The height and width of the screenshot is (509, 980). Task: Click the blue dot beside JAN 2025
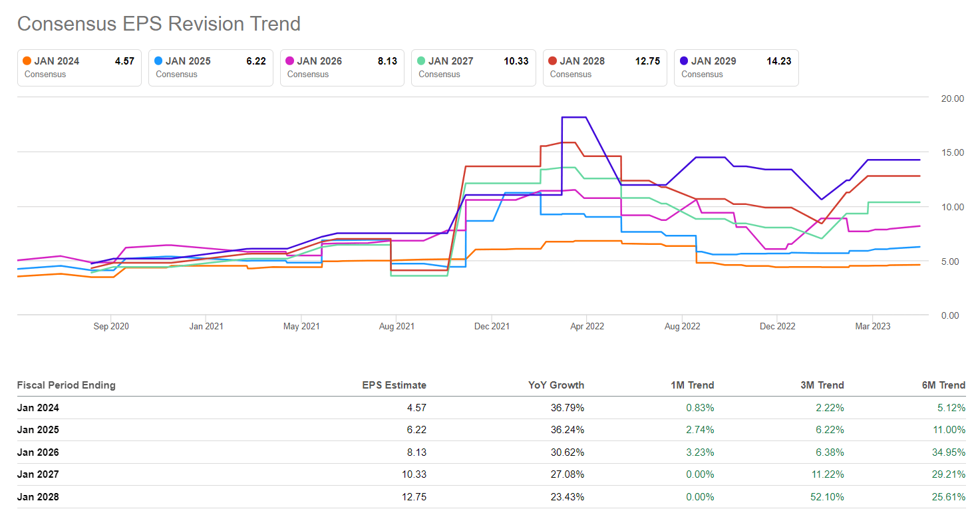[158, 61]
